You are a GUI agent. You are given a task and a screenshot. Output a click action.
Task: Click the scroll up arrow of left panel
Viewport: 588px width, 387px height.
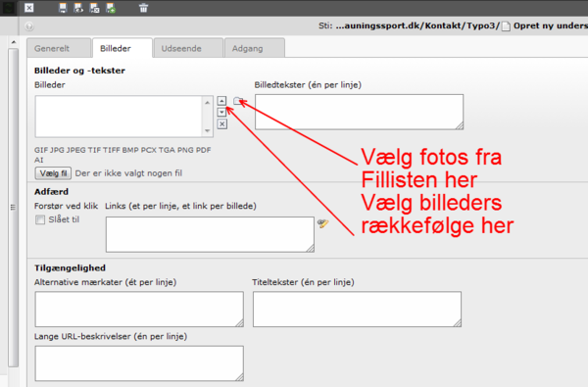[14, 42]
